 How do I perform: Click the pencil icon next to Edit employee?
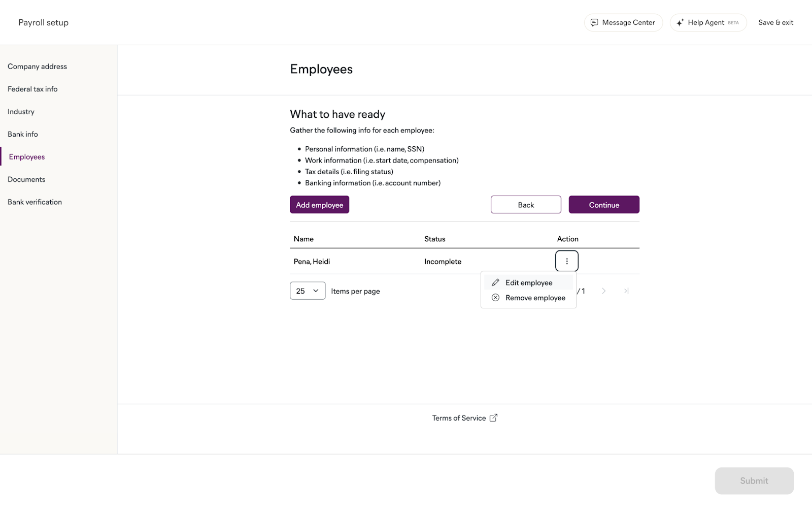[x=495, y=282]
